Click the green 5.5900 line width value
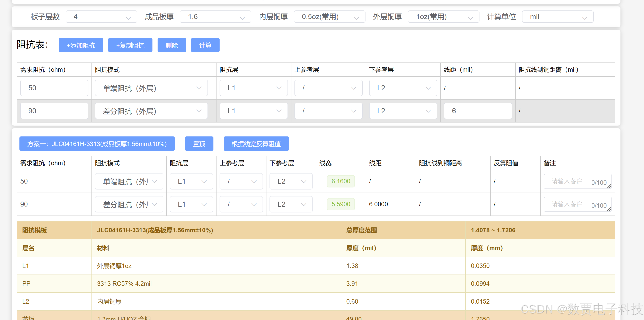Viewport: 644px width, 320px height. (x=341, y=204)
